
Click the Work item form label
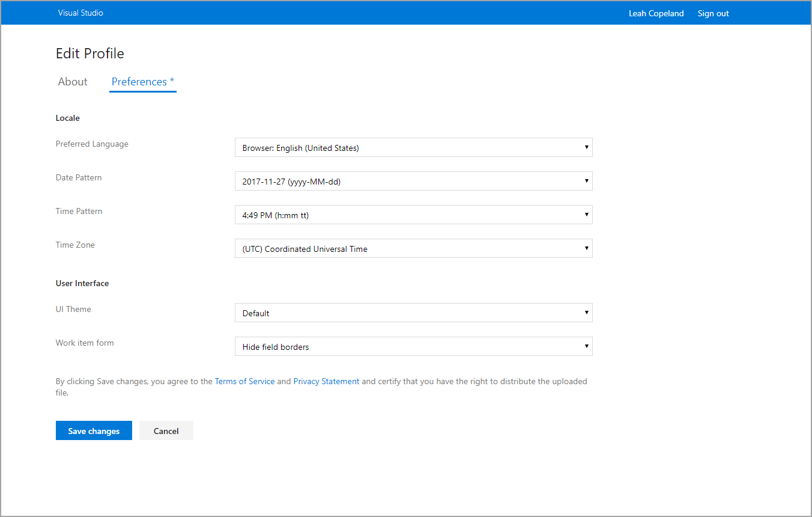pos(85,343)
